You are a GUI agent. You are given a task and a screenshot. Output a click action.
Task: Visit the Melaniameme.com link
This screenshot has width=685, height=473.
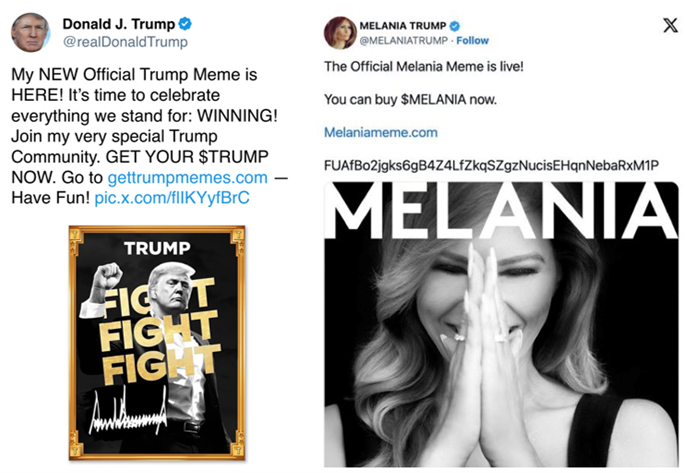381,132
